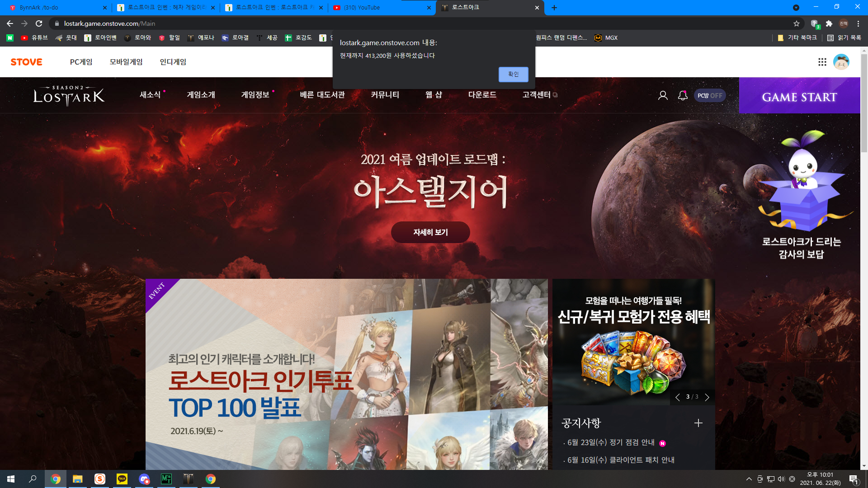Open the user account icon in Lost Ark nav
The width and height of the screenshot is (868, 488).
(663, 95)
